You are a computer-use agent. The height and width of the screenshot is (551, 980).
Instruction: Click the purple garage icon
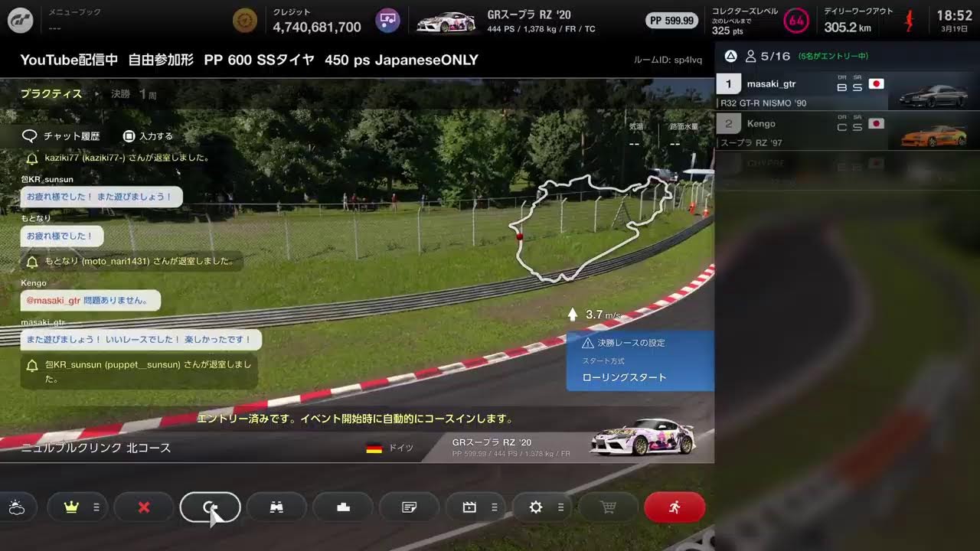click(x=387, y=21)
